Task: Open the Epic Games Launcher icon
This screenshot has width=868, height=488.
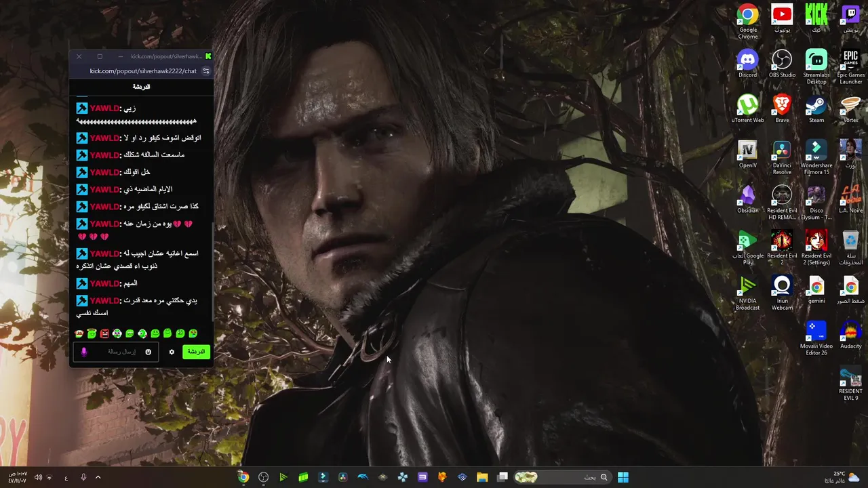Action: pyautogui.click(x=850, y=66)
